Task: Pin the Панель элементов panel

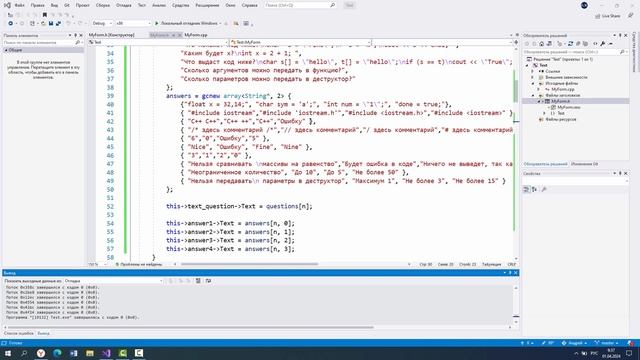Action: coord(75,36)
